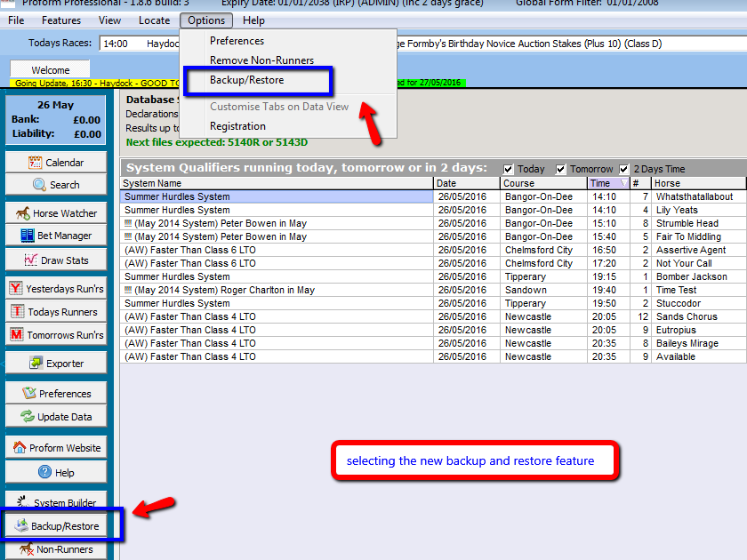Open the Help menu in menu bar
The width and height of the screenshot is (747, 560).
(x=253, y=20)
